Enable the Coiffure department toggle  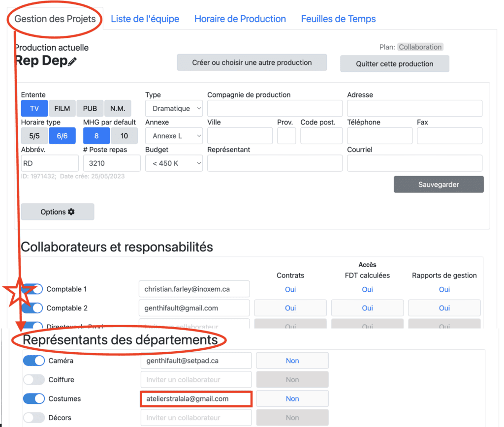[33, 380]
